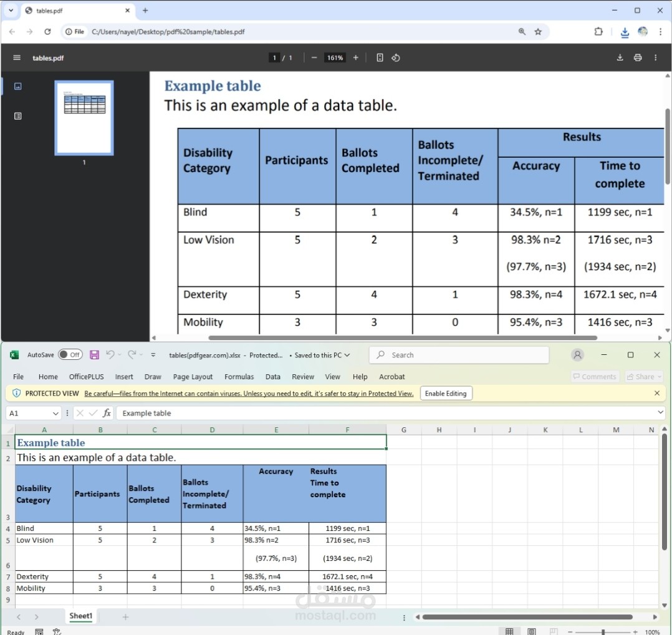The image size is (672, 635).
Task: Select Normal view in Excel status bar
Action: click(x=509, y=631)
